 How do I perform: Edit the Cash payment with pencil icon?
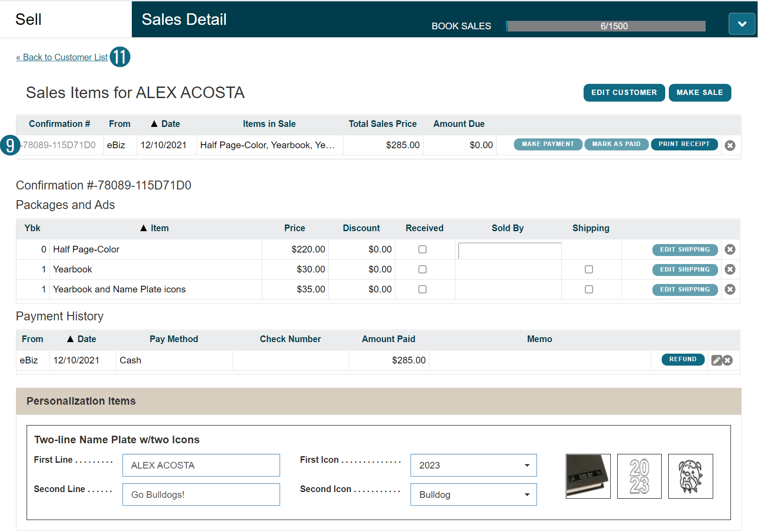pos(716,360)
